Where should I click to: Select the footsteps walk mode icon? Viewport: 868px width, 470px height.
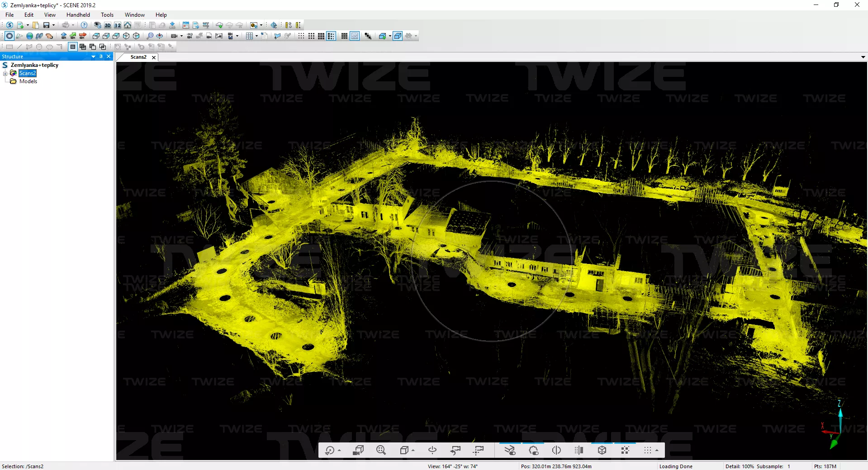pos(39,36)
